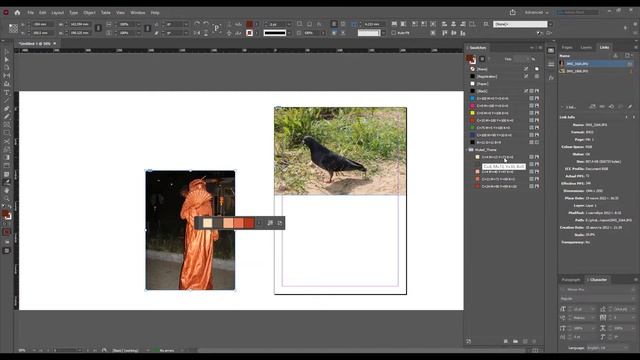The height and width of the screenshot is (360, 640).
Task: Select the Zoom tool
Action: tap(7, 199)
